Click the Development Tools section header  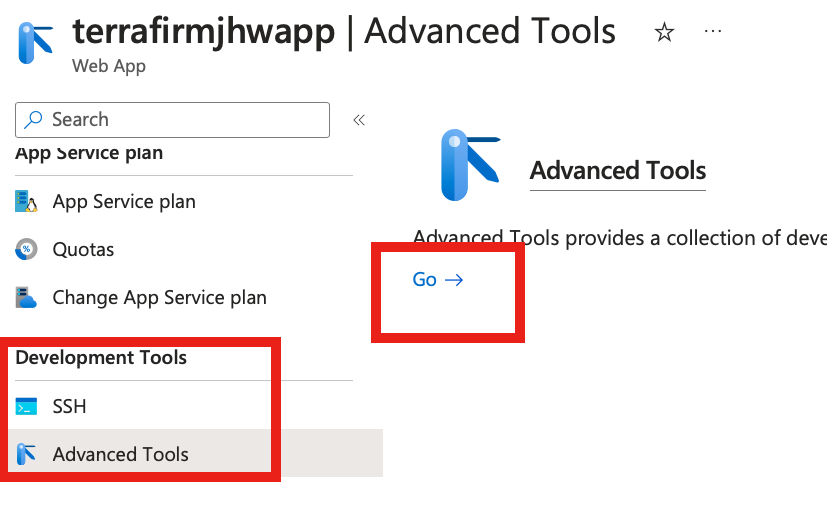tap(101, 357)
